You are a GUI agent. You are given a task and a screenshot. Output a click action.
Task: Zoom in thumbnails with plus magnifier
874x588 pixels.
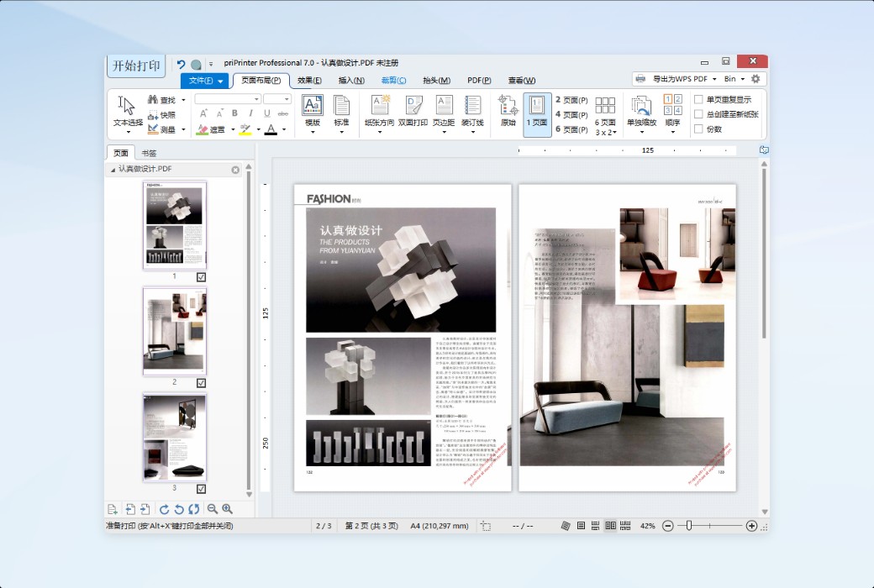[x=228, y=509]
